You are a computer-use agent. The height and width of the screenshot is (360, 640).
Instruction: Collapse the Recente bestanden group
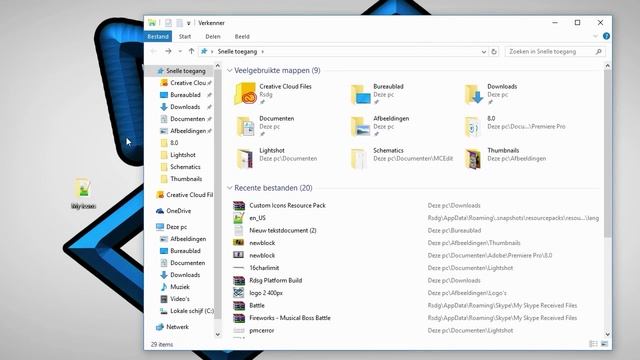click(230, 188)
